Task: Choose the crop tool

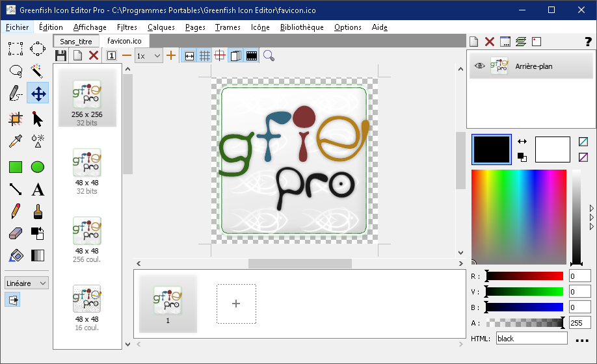Action: [x=16, y=120]
